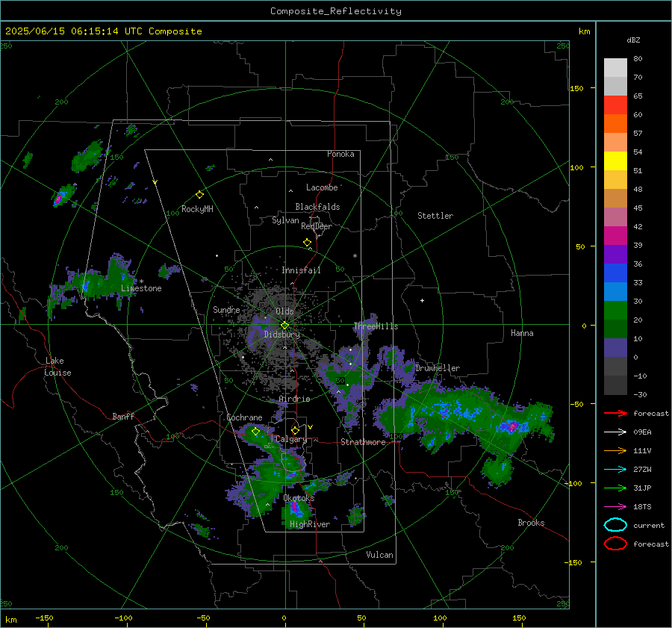Click the Olds town label
The height and width of the screenshot is (628, 672).
coord(284,311)
